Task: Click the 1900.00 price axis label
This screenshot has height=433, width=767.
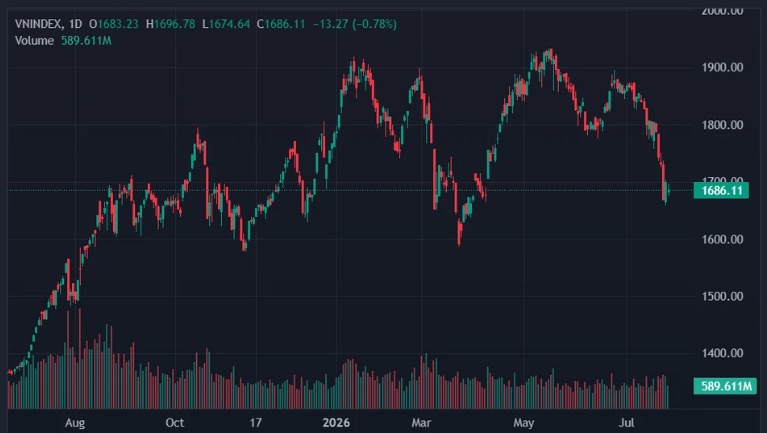Action: [722, 68]
